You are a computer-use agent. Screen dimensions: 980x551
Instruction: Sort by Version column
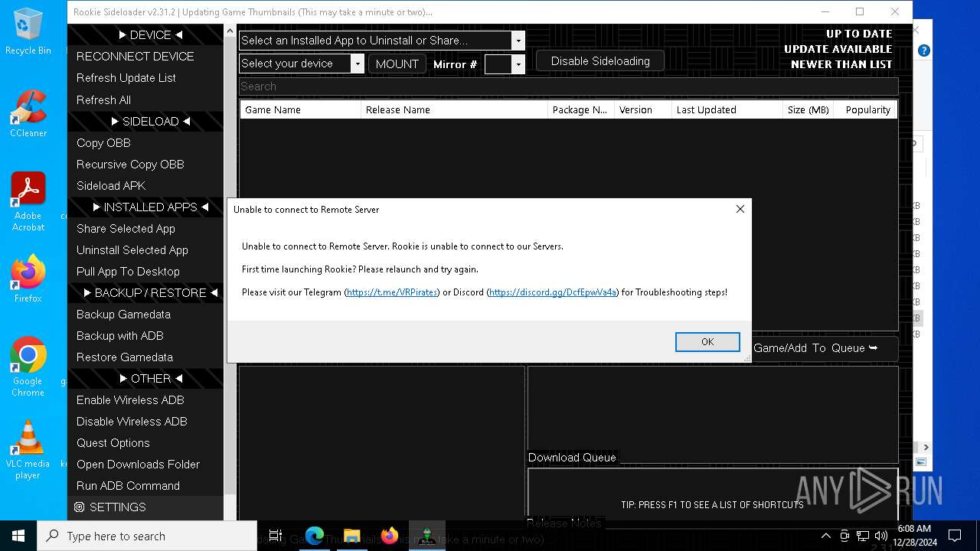[642, 110]
